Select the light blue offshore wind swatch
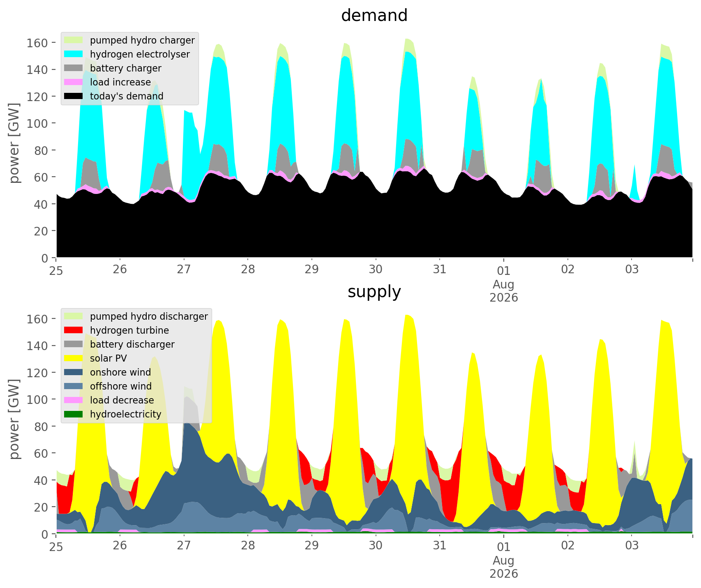701x588 pixels. (74, 386)
